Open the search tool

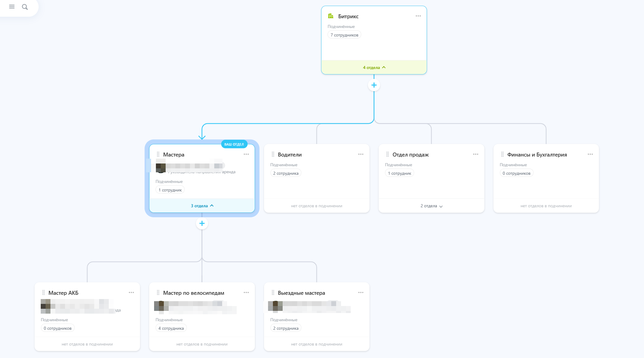pos(25,7)
